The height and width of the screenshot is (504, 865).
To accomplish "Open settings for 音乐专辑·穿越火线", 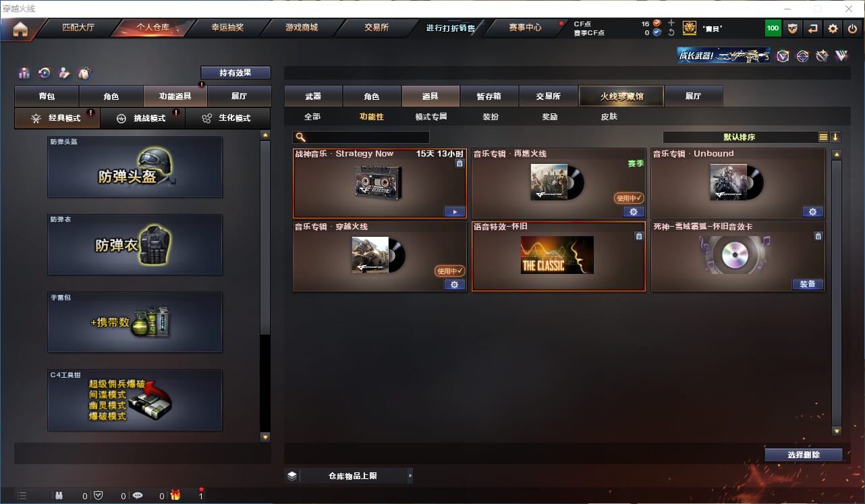I will [x=454, y=285].
